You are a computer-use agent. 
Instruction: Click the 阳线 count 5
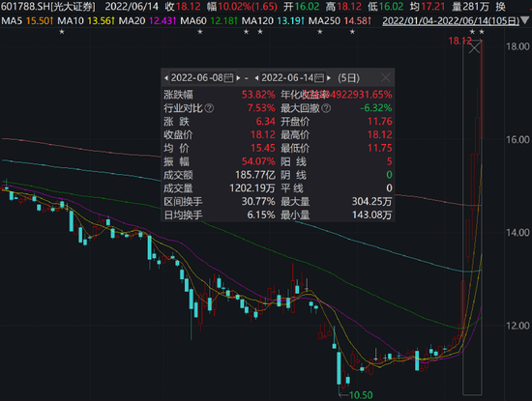pyautogui.click(x=389, y=161)
